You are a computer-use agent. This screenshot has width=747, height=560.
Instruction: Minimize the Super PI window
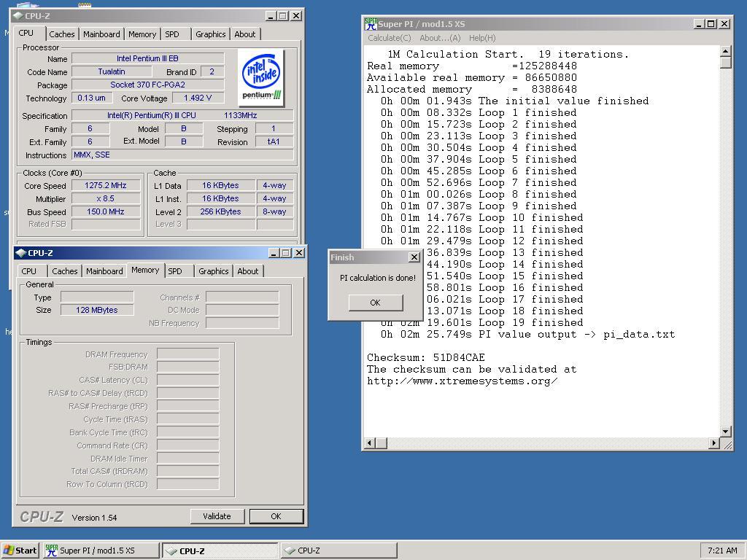700,24
